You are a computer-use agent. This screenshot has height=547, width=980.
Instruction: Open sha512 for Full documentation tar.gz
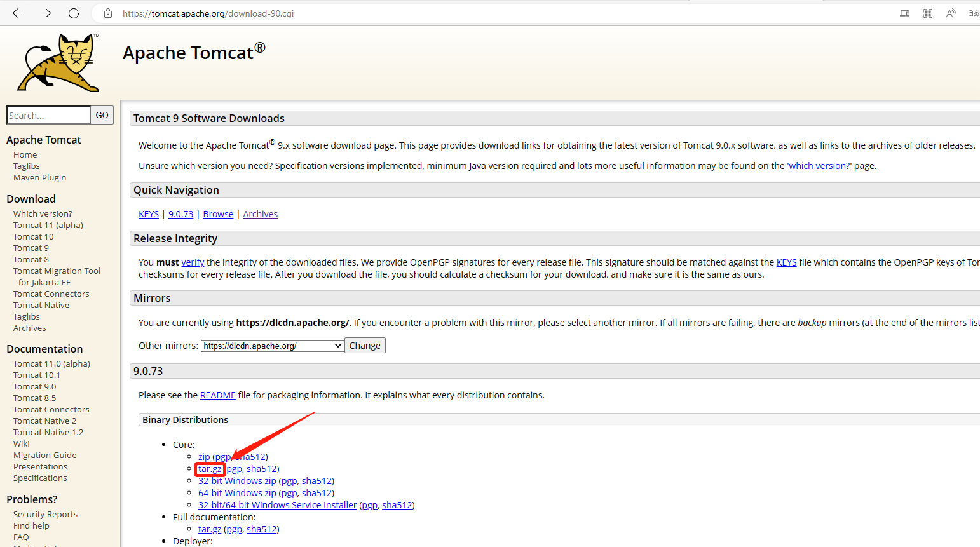(262, 529)
